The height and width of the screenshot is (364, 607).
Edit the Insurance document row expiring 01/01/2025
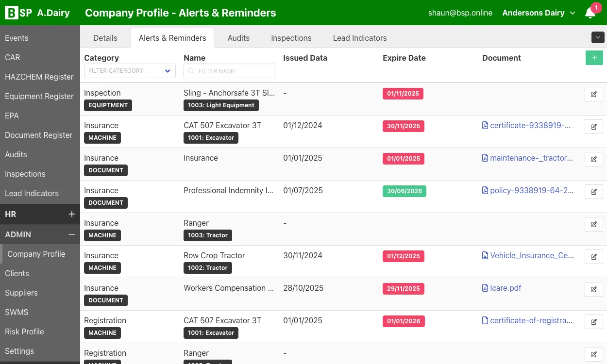click(x=594, y=159)
